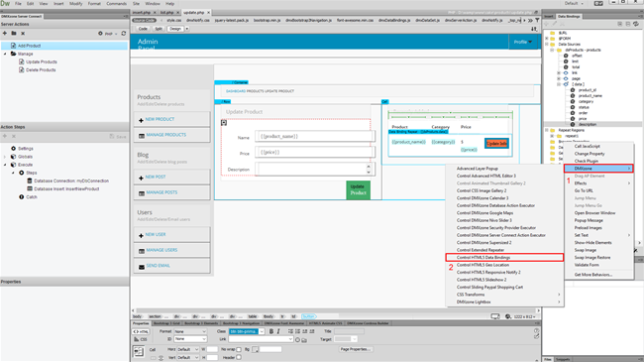This screenshot has height=362, width=644.
Task: Enable the No wrap checkbox
Action: [x=239, y=350]
